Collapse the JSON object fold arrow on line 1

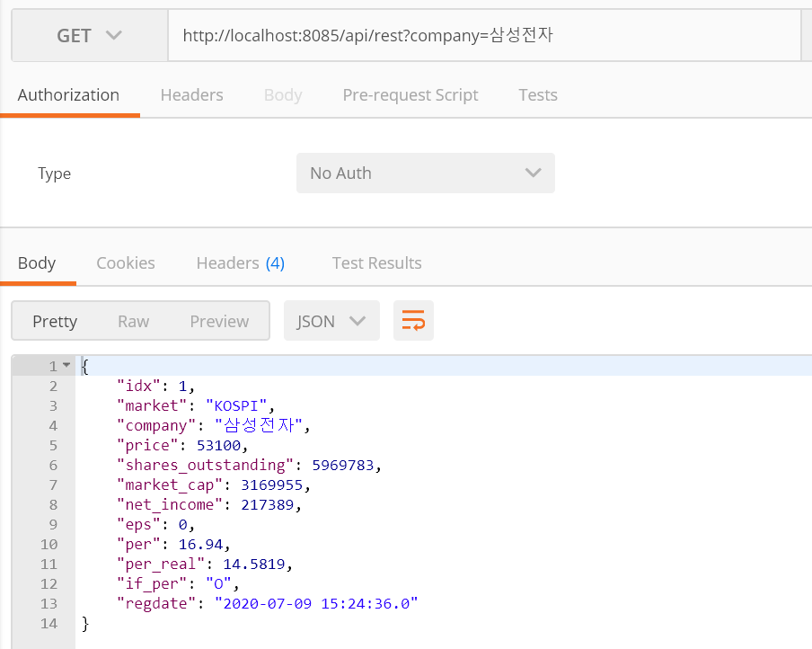pyautogui.click(x=66, y=366)
